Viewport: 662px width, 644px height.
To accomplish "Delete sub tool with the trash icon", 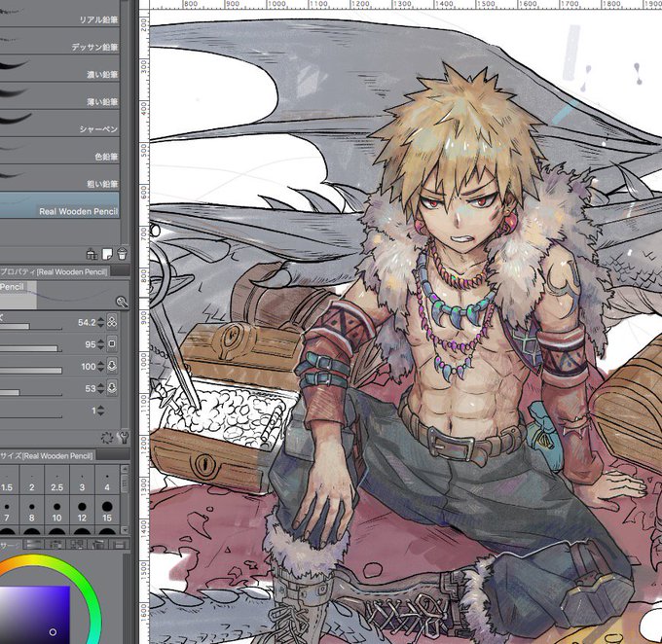I will (122, 254).
